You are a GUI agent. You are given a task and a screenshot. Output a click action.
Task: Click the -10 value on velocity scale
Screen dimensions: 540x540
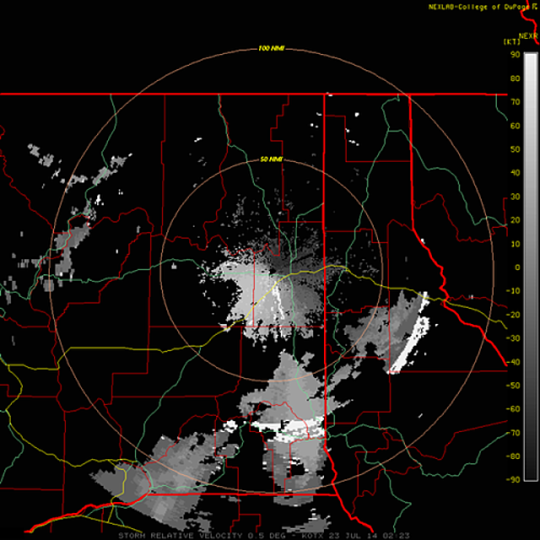pos(513,291)
